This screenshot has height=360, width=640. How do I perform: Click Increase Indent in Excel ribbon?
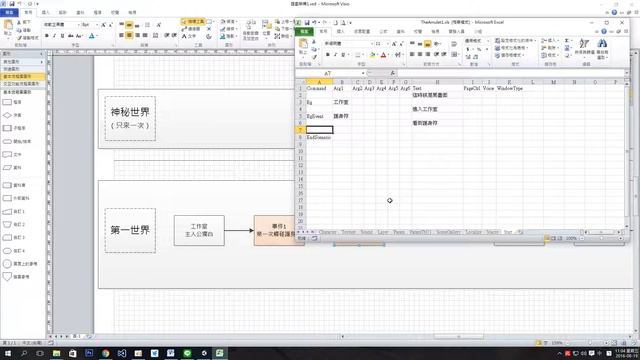pos(444,54)
